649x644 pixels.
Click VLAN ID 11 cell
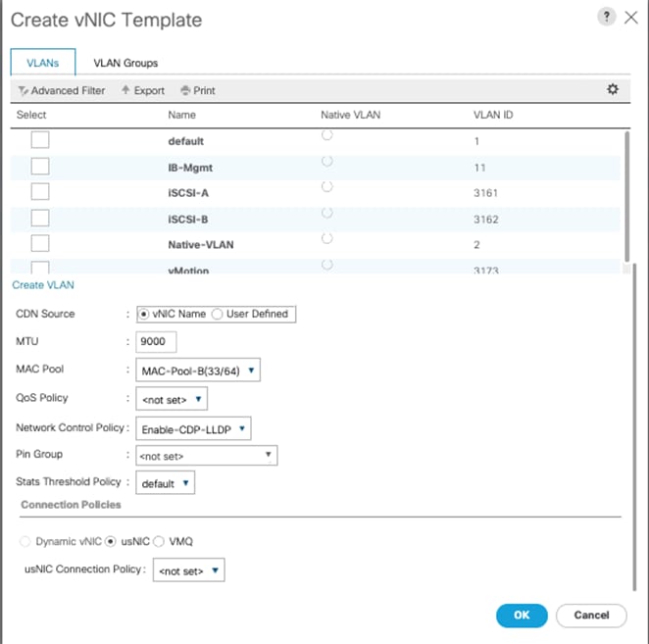[x=479, y=168]
